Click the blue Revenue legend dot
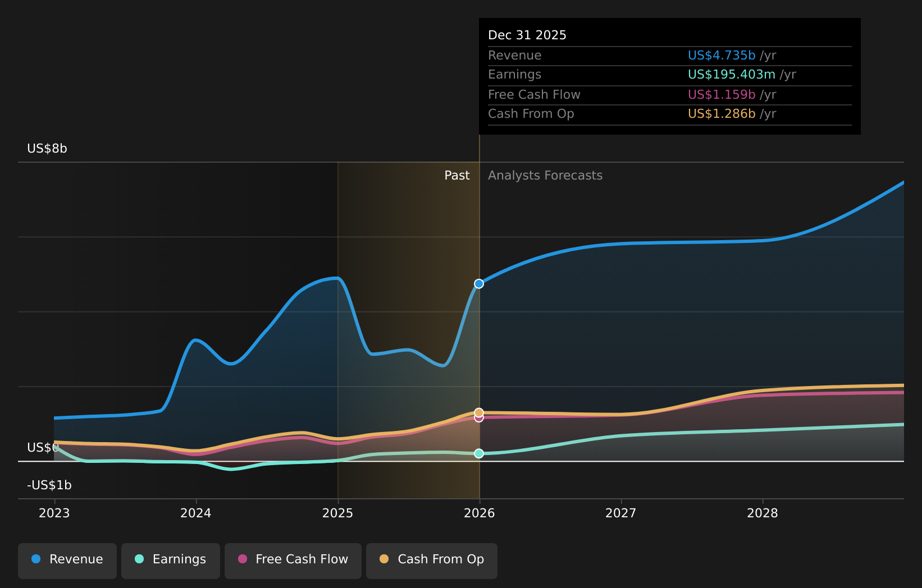Image resolution: width=922 pixels, height=588 pixels. point(36,559)
